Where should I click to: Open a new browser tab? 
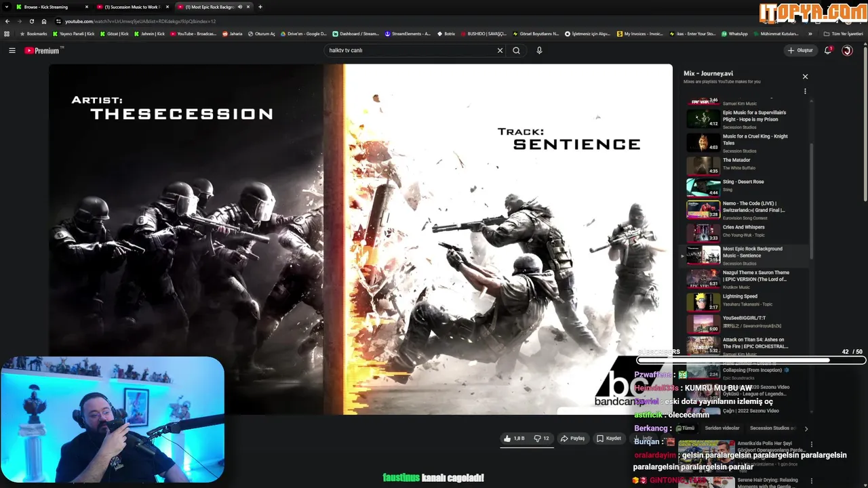point(260,7)
